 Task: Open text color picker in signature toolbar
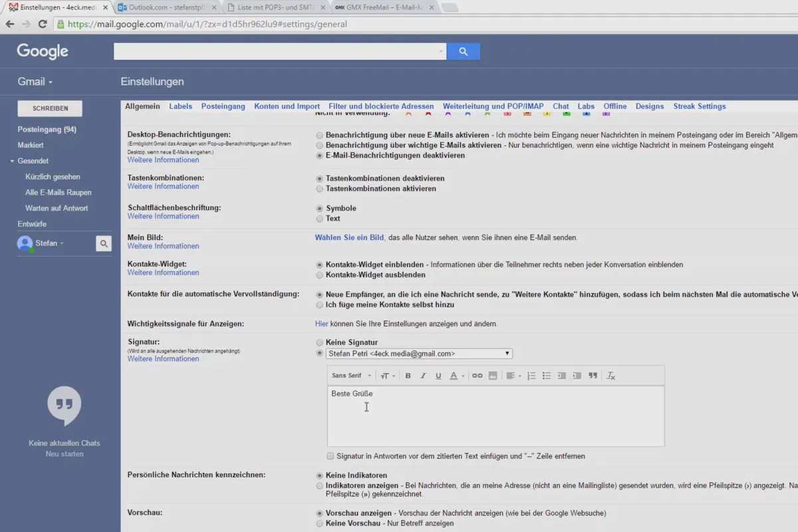pos(457,376)
